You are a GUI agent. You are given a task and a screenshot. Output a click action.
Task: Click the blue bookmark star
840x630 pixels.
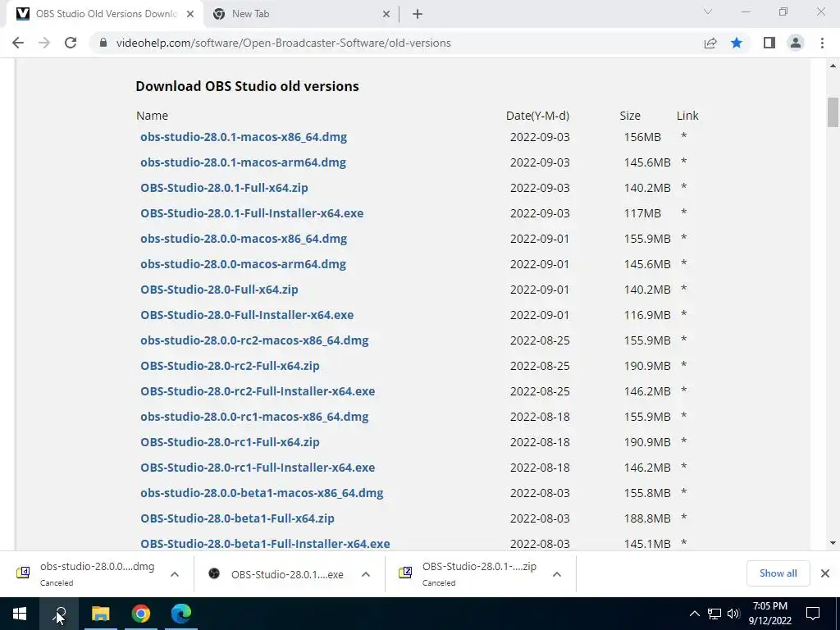click(737, 43)
